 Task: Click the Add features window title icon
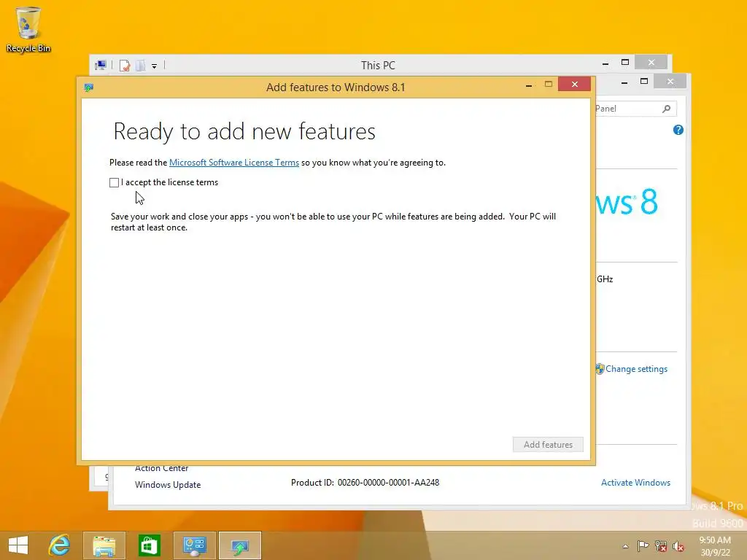point(88,87)
